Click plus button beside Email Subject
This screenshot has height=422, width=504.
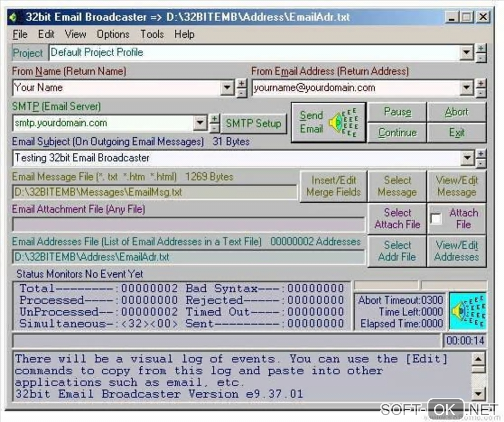pyautogui.click(x=481, y=154)
